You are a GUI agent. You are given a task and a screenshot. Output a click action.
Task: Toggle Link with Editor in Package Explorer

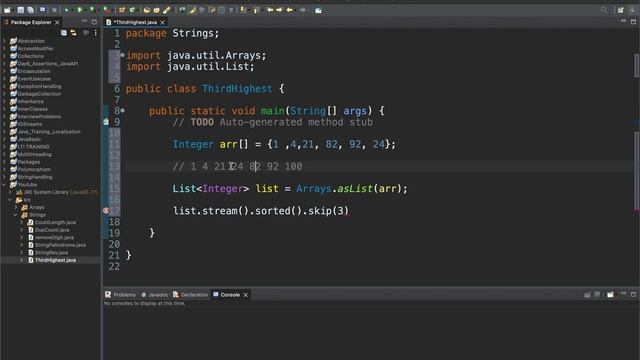73,33
